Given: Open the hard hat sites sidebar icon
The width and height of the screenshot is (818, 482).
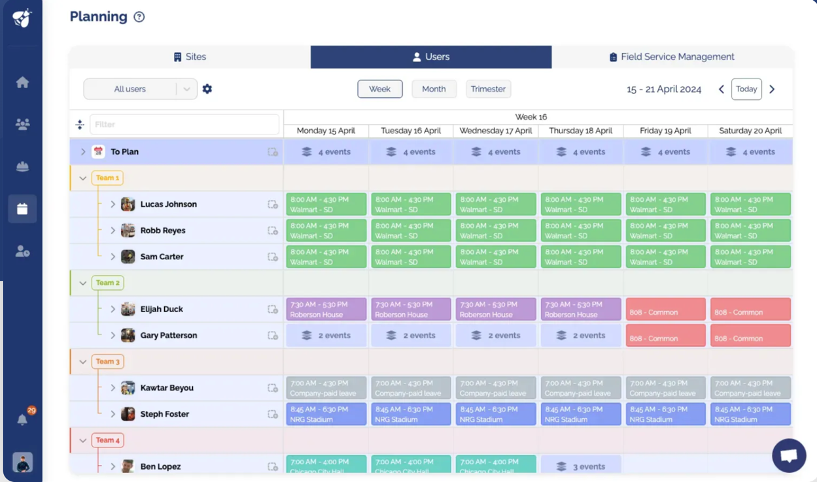Looking at the screenshot, I should coord(22,166).
